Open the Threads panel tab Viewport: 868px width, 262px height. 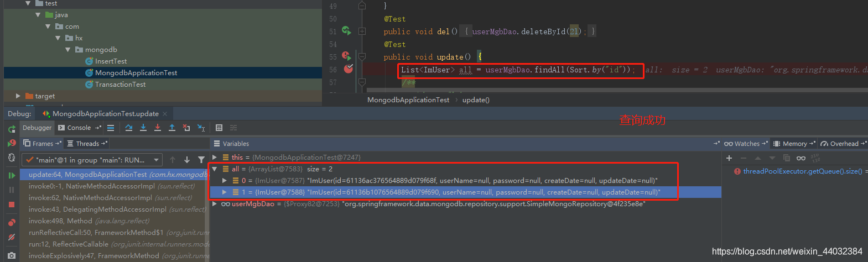coord(87,143)
